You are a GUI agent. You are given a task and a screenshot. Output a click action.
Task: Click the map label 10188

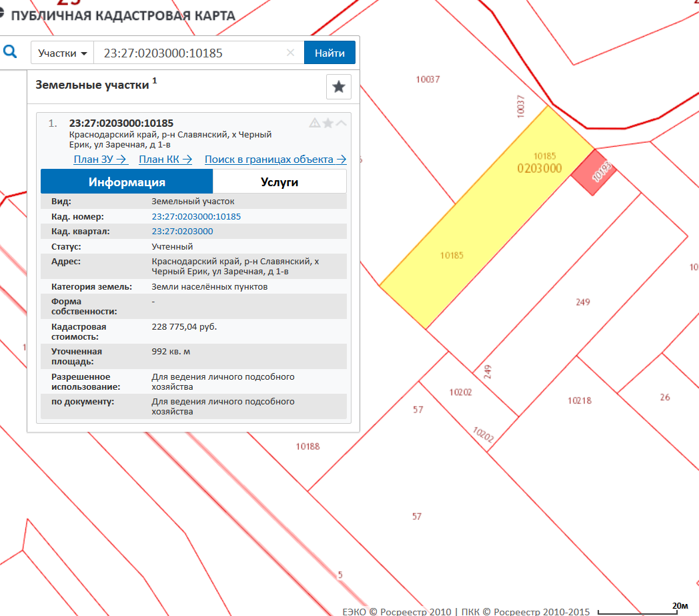tap(308, 446)
